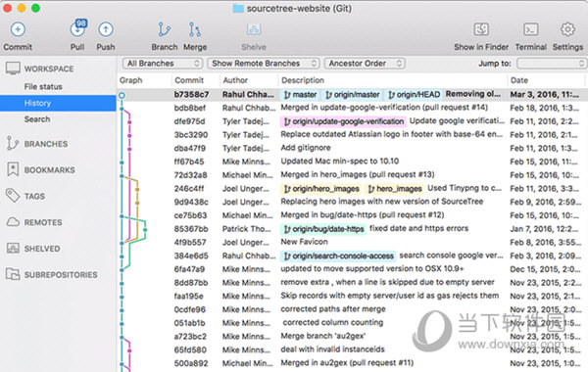Click the origin/bug/date-https branch label
The image size is (588, 372).
click(x=323, y=229)
